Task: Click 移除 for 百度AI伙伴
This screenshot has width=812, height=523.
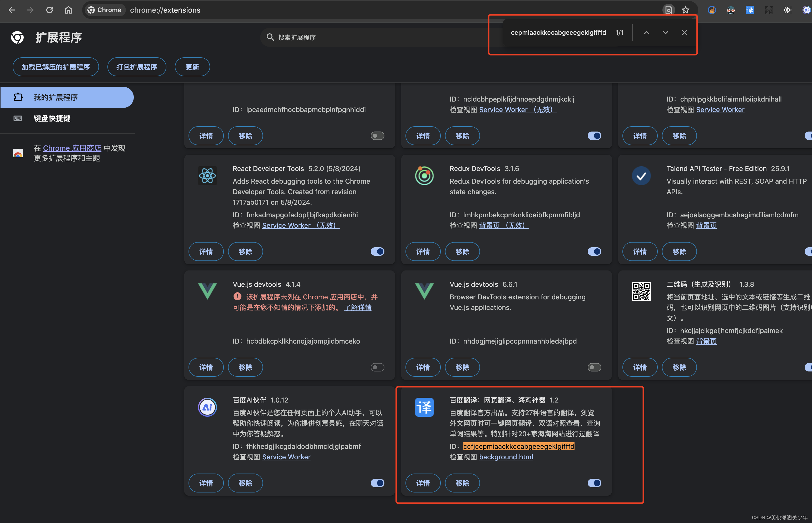Action: tap(245, 483)
